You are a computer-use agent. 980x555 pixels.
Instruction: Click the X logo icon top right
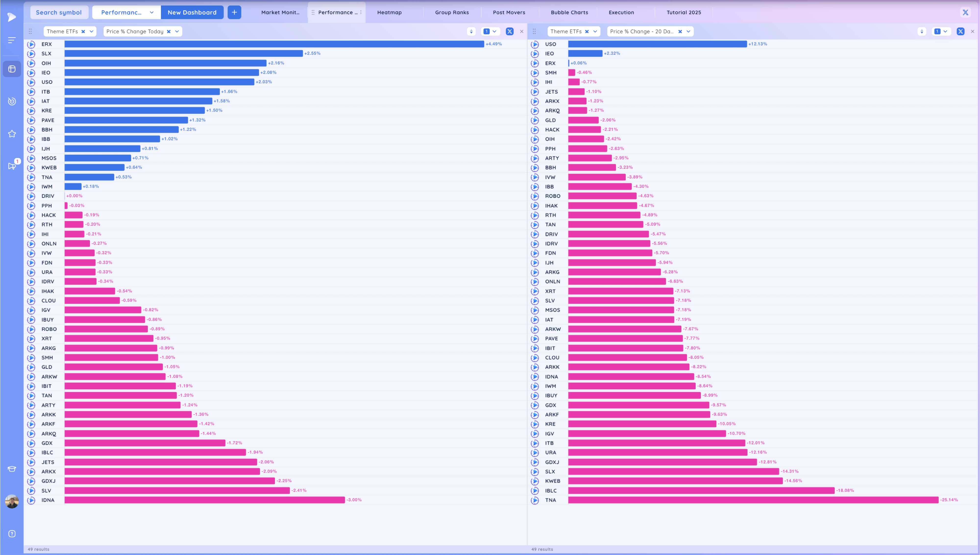[966, 12]
